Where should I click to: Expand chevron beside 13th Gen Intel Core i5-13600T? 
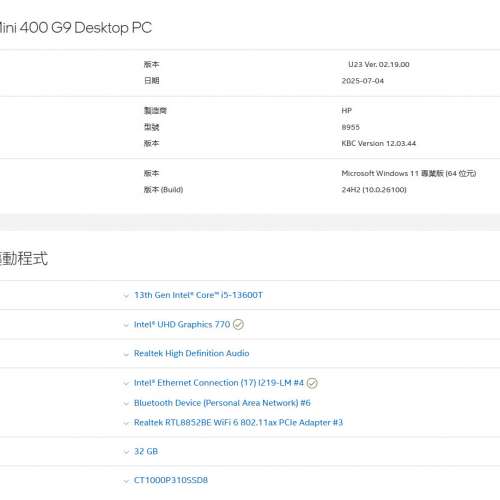[126, 296]
